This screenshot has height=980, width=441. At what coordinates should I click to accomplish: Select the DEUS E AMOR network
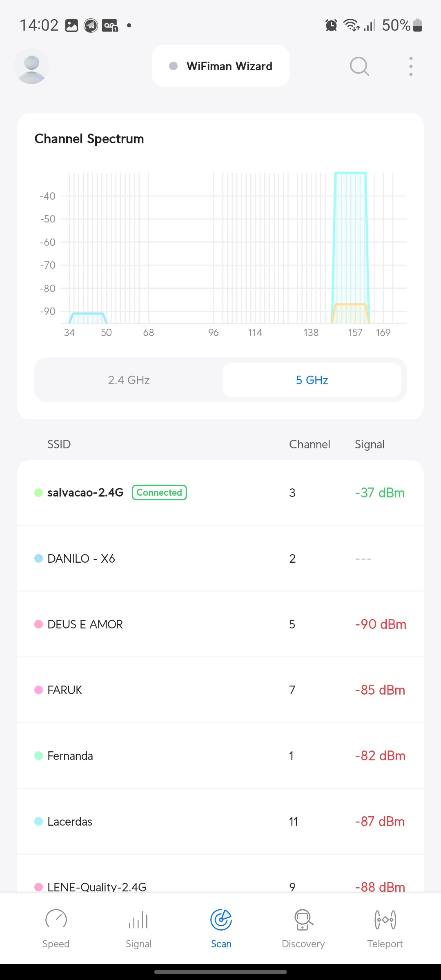coord(220,624)
